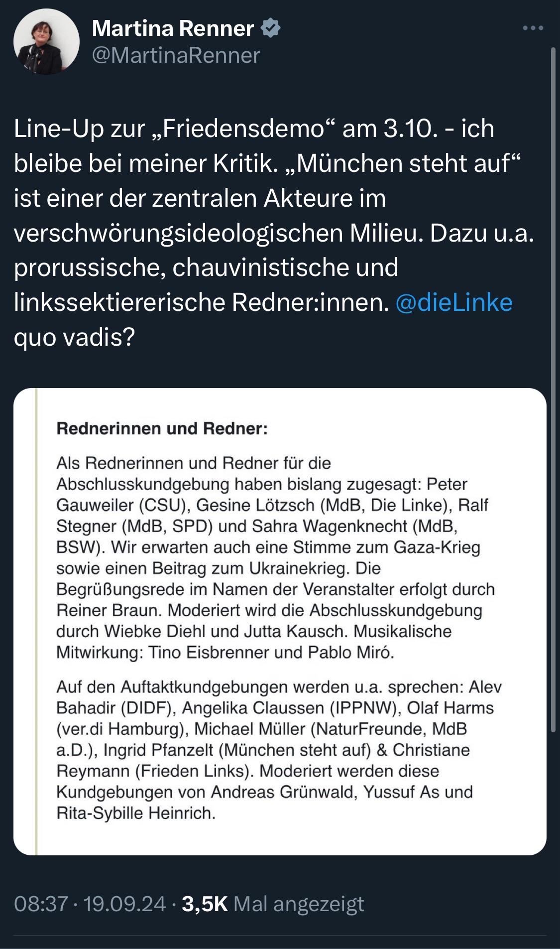The width and height of the screenshot is (560, 949).
Task: Click paragraph starting "Als Rednerinnen und Redner"
Action: tap(274, 557)
